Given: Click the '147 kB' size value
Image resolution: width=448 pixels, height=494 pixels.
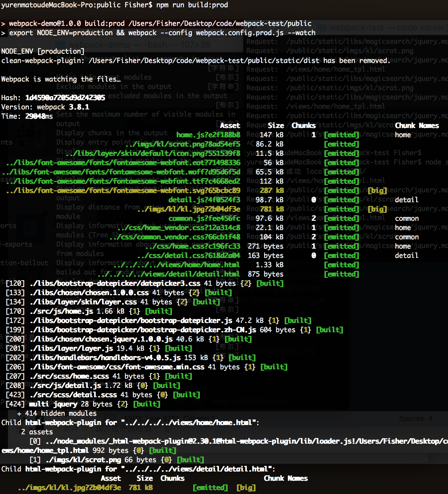Looking at the screenshot, I should point(271,135).
